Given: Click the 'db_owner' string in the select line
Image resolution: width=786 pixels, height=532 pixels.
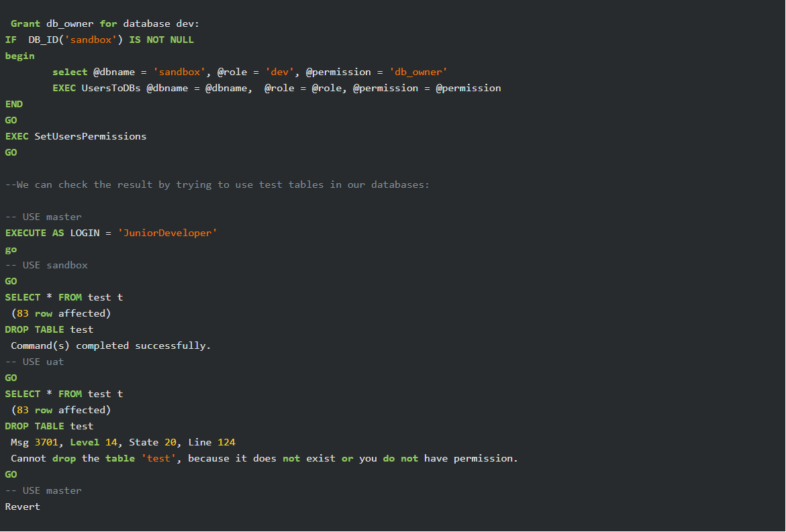Looking at the screenshot, I should [419, 72].
